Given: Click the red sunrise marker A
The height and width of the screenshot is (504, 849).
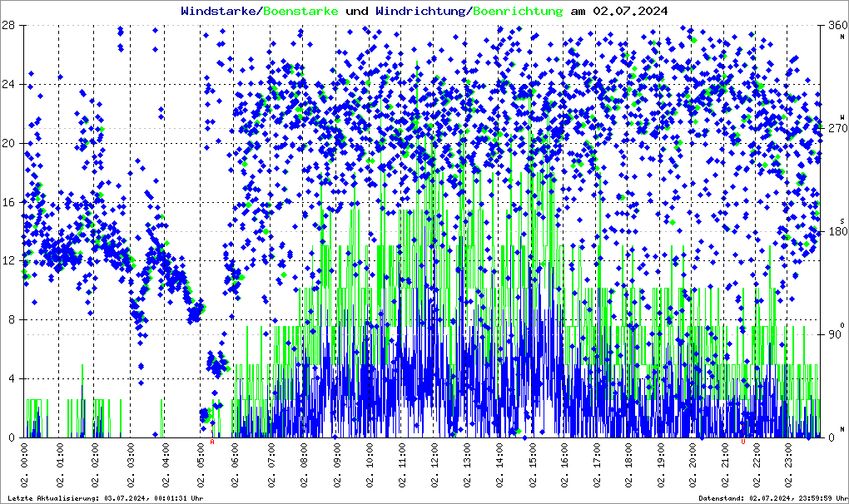Looking at the screenshot, I should [x=212, y=442].
